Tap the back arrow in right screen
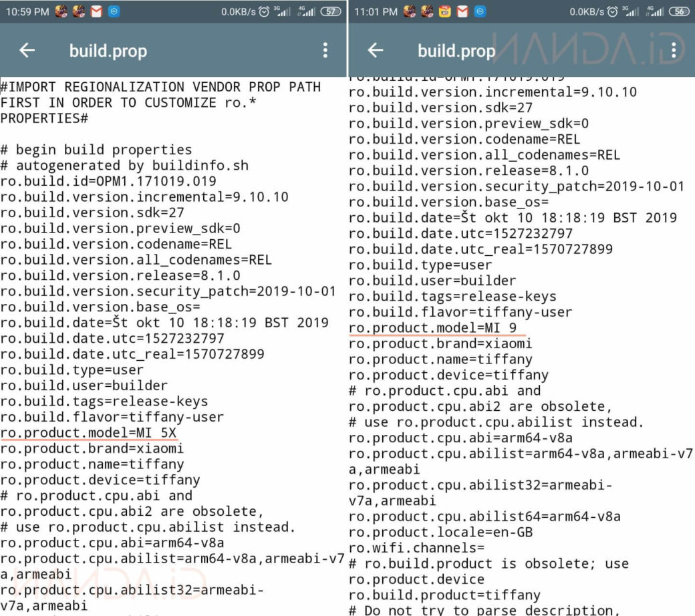Screen dimensions: 695x616 (376, 51)
